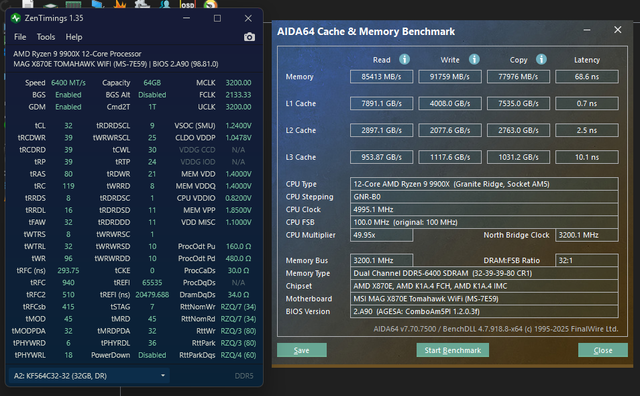Click the Save button in AIDA64
The width and height of the screenshot is (640, 396).
302,350
